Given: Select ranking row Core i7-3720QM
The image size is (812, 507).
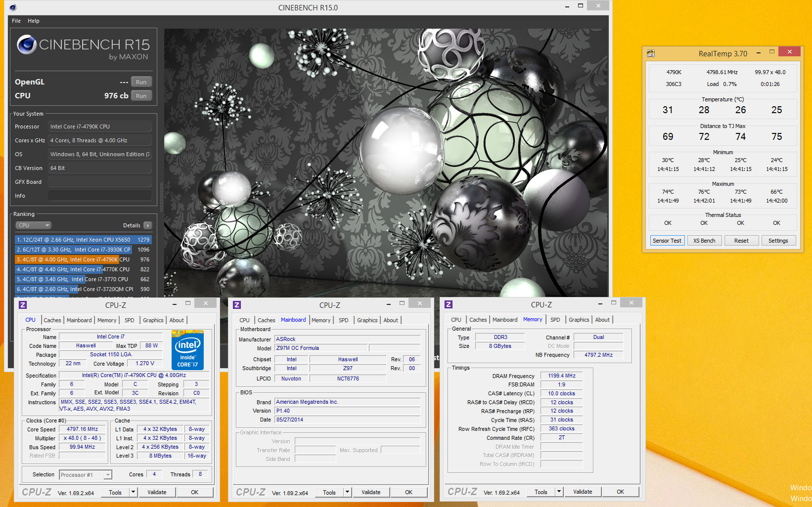Looking at the screenshot, I should click(x=83, y=289).
